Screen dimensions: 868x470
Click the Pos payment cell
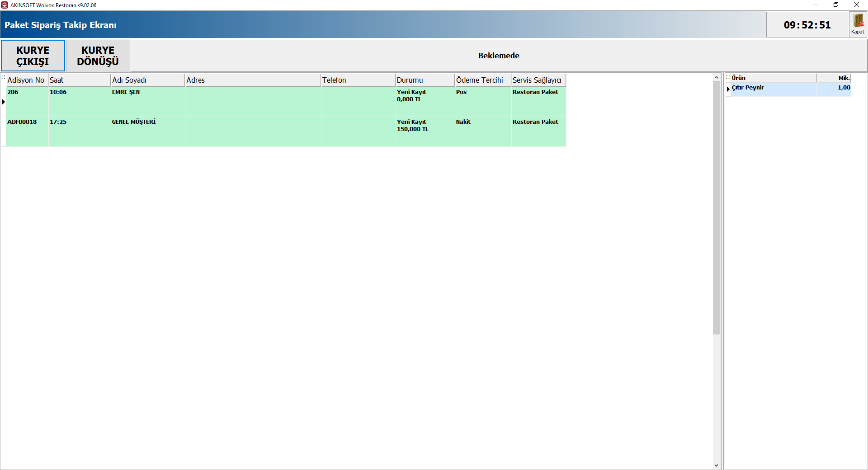click(483, 102)
